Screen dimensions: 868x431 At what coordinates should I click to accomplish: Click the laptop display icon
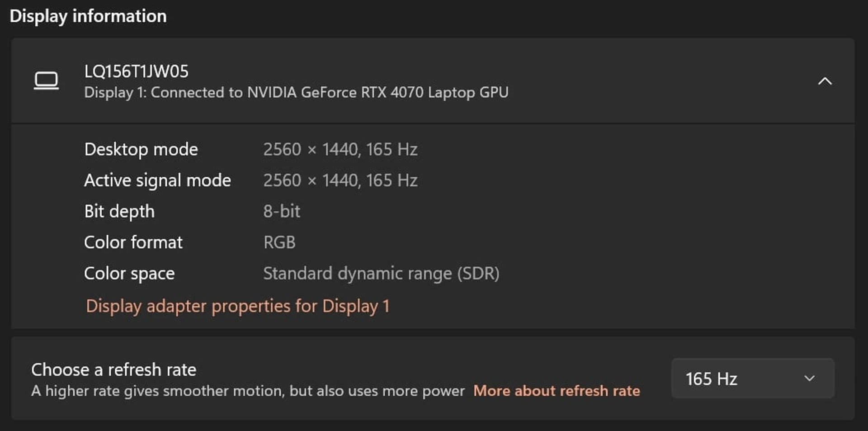click(46, 81)
